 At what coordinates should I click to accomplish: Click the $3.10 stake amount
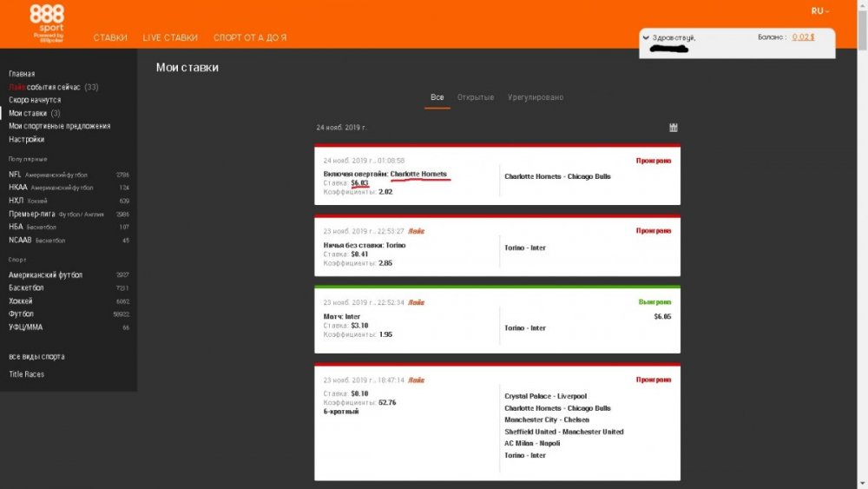(x=359, y=326)
